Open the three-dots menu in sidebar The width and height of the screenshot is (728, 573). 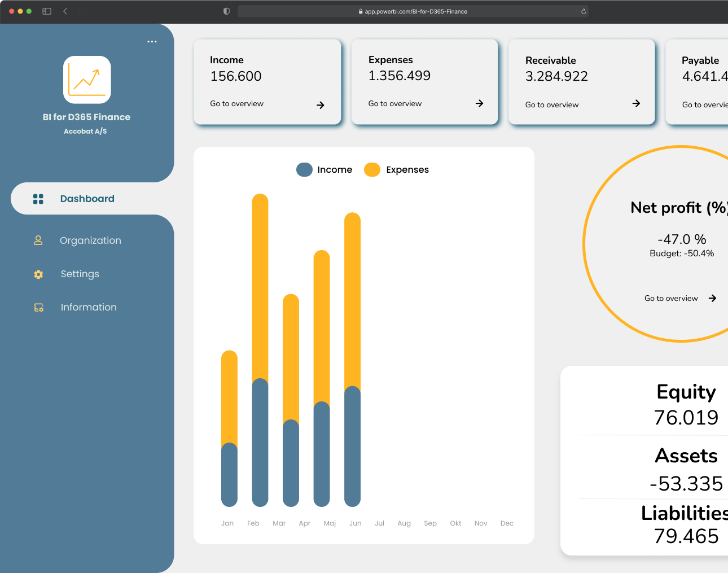[152, 42]
